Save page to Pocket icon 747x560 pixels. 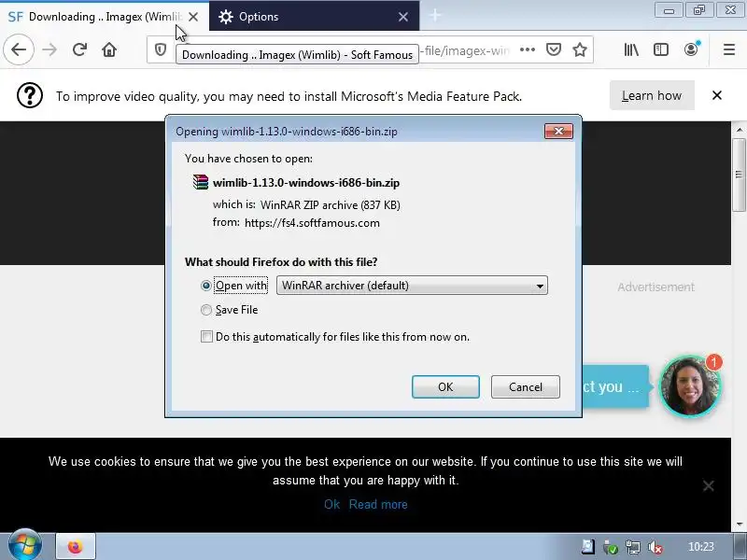click(x=553, y=49)
